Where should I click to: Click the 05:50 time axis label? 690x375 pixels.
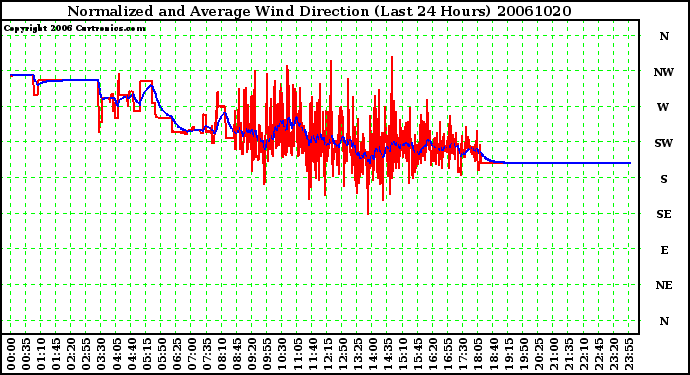[161, 354]
